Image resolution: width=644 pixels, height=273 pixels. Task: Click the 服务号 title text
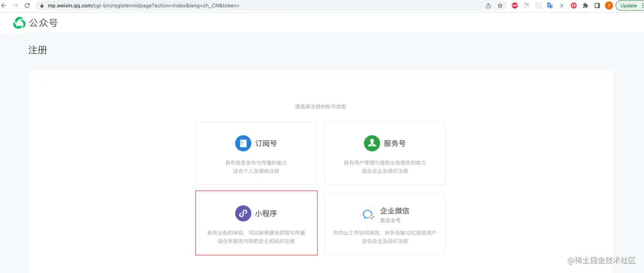[x=394, y=144]
